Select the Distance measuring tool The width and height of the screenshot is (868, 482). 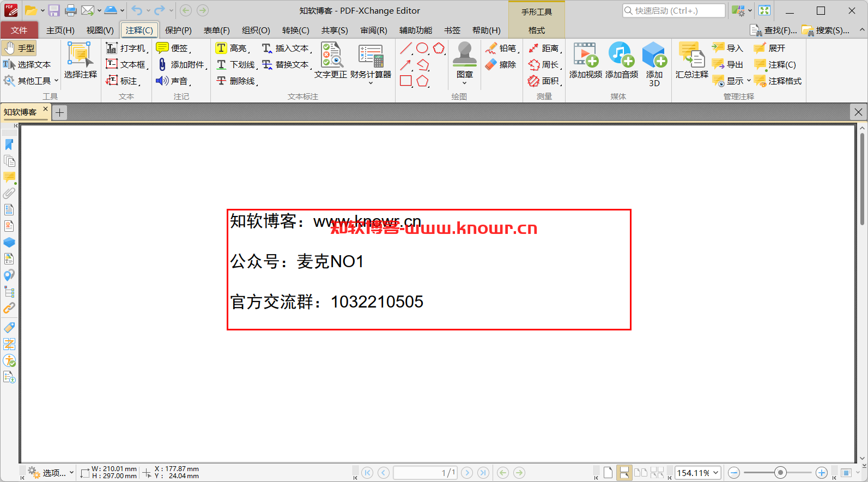tap(544, 48)
